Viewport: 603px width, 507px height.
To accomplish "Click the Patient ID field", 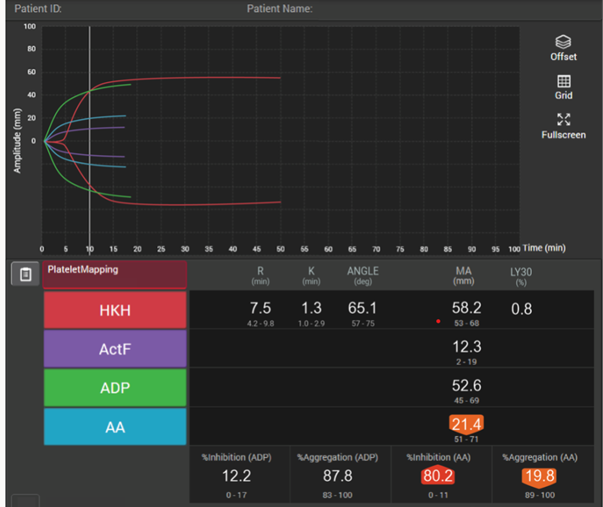I will coord(38,8).
